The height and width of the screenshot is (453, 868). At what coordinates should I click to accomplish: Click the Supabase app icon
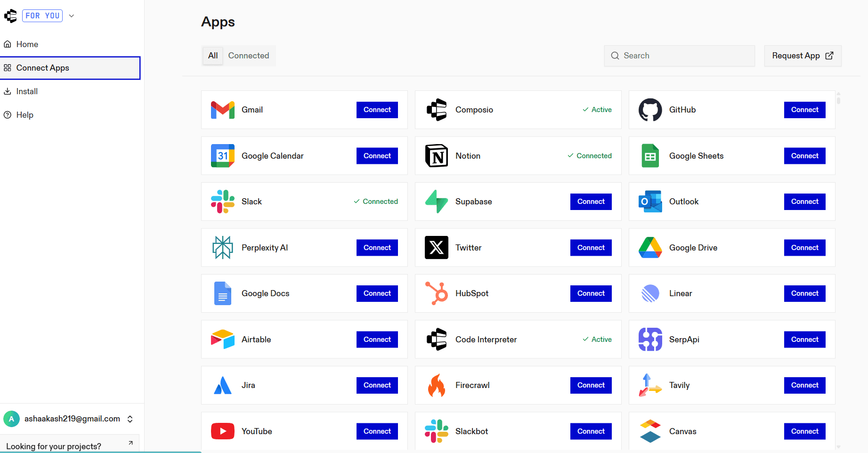point(437,202)
